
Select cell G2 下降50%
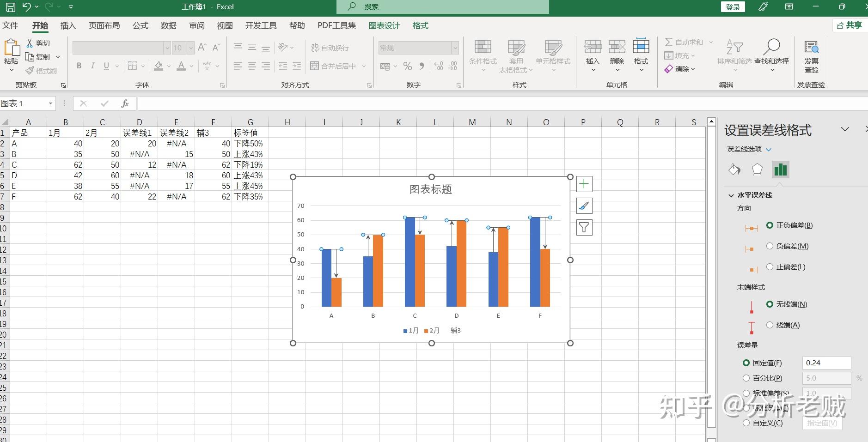click(x=250, y=144)
